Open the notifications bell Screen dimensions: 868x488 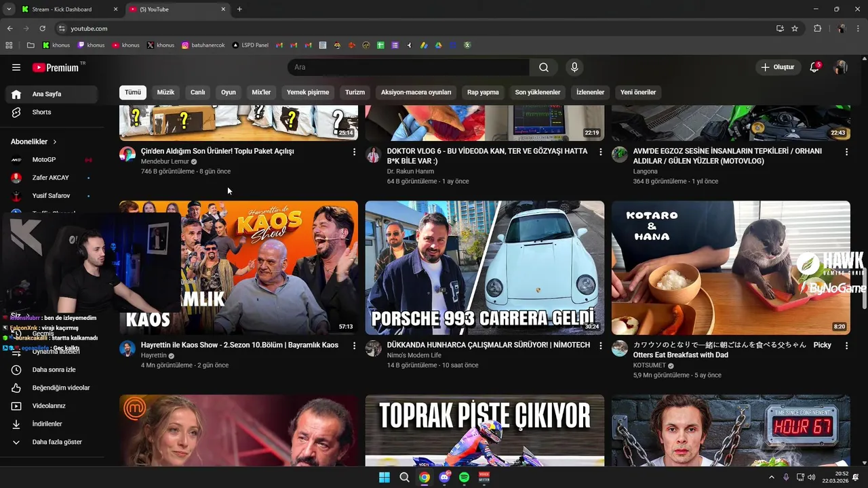(814, 67)
